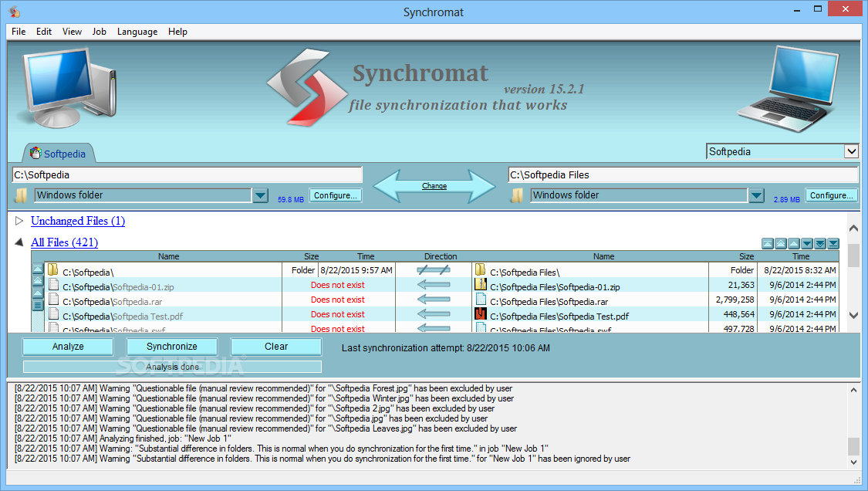Click the direction arrow for Softpedia Test.pdf row
The image size is (868, 491).
click(434, 314)
